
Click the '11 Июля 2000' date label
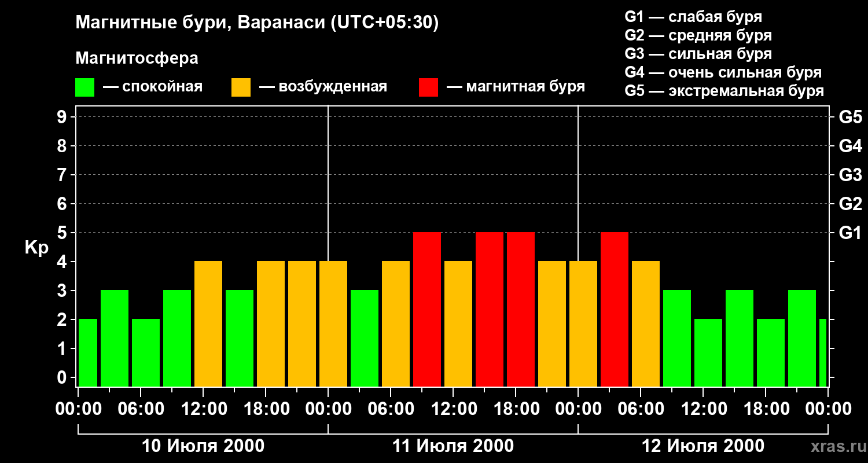tap(453, 446)
